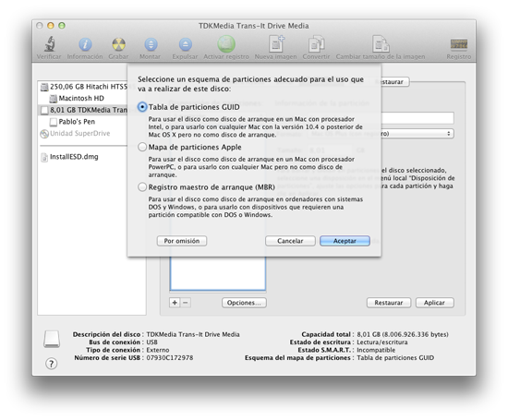Click Cambiar tamaño de la imagen icon
Viewport: 508px width, 420px height.
pos(381,44)
